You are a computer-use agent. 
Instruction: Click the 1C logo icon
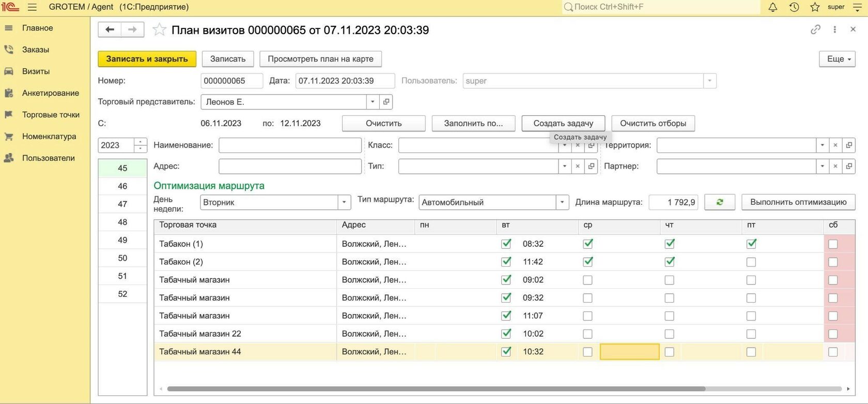point(10,7)
